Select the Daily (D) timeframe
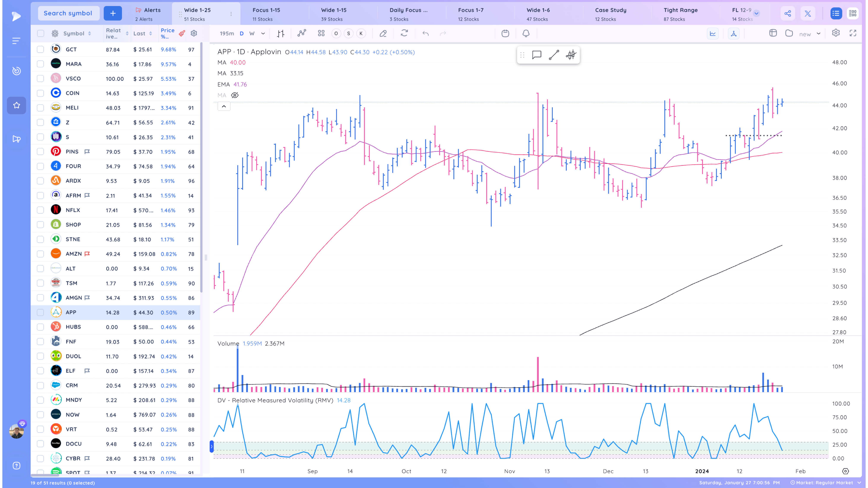This screenshot has width=868, height=488. point(242,33)
